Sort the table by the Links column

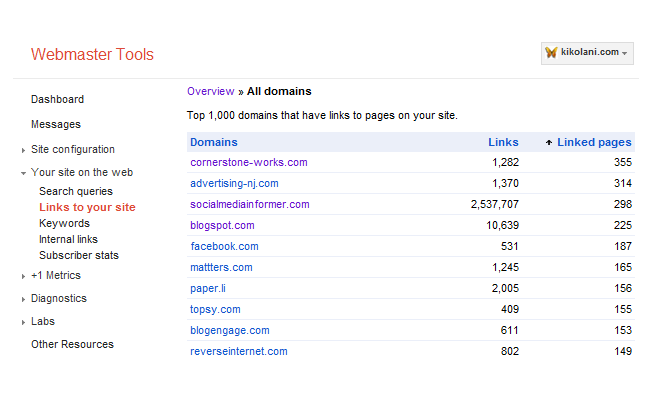(503, 142)
